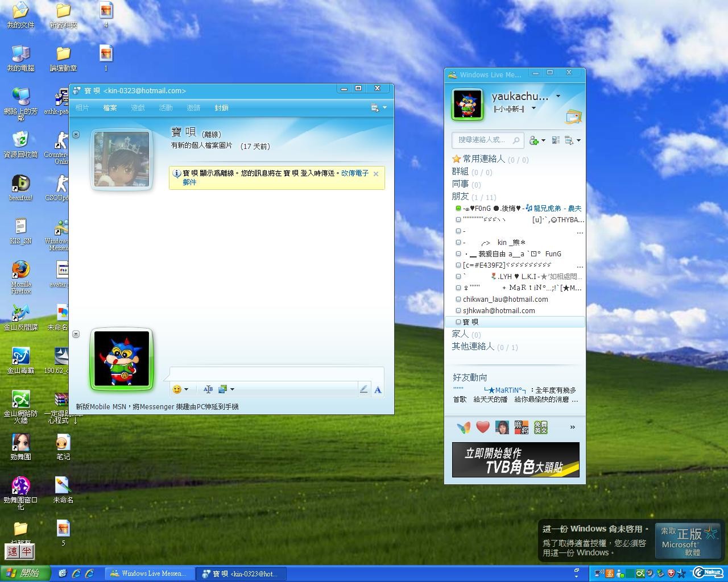Image resolution: width=728 pixels, height=582 pixels.
Task: Open the 遊戲 menu in chat
Action: [138, 107]
